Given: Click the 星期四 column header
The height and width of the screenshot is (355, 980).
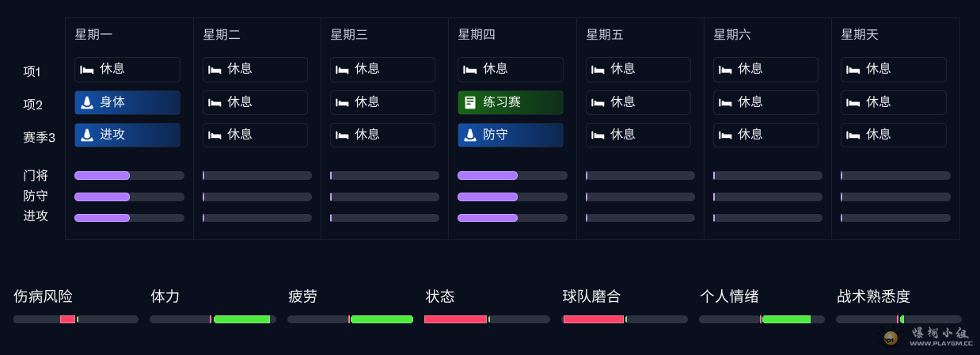Looking at the screenshot, I should click(477, 35).
